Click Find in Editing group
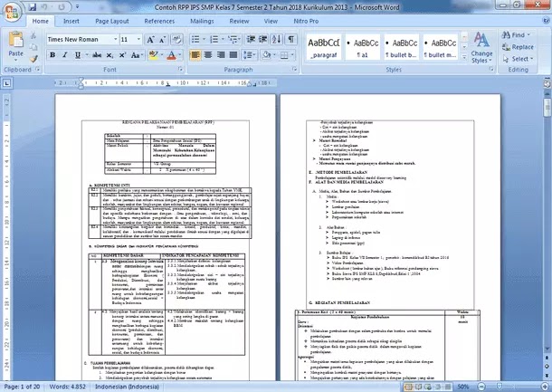The width and height of the screenshot is (552, 392). pos(516,35)
